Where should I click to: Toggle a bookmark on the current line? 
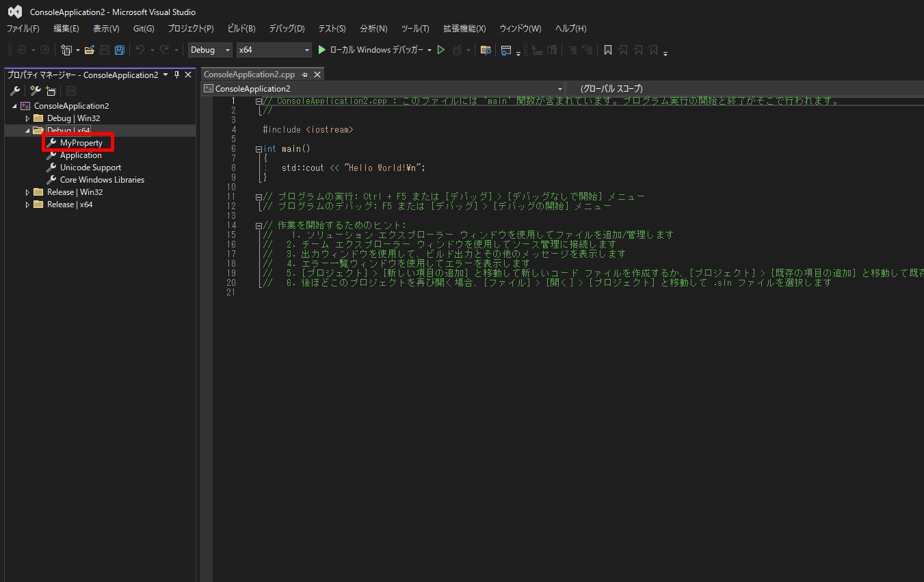607,50
